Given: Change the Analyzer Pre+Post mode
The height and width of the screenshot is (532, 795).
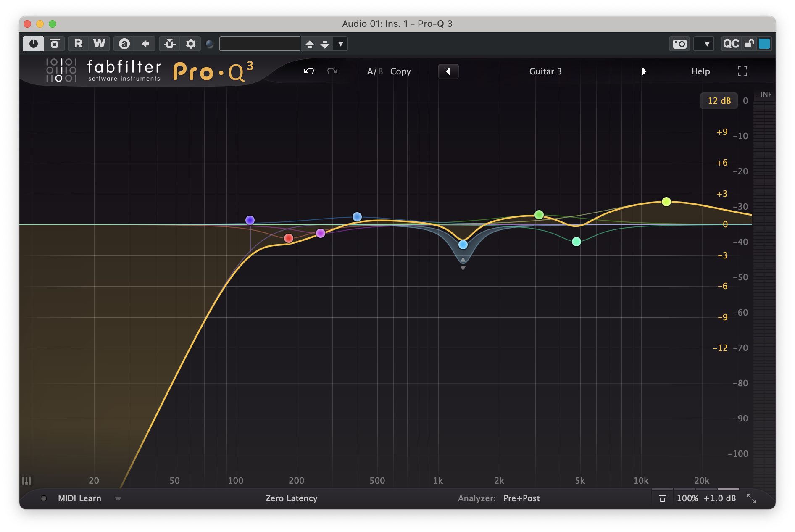Looking at the screenshot, I should click(521, 498).
